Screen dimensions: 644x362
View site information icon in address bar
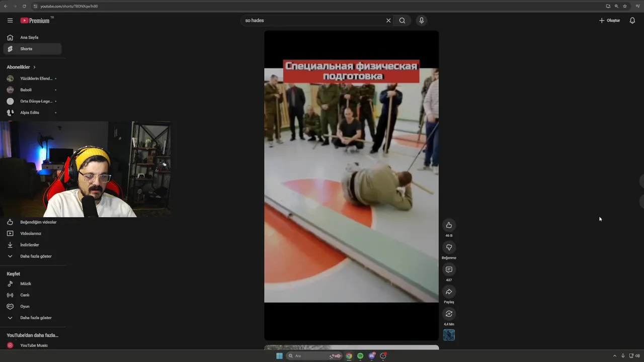click(35, 6)
